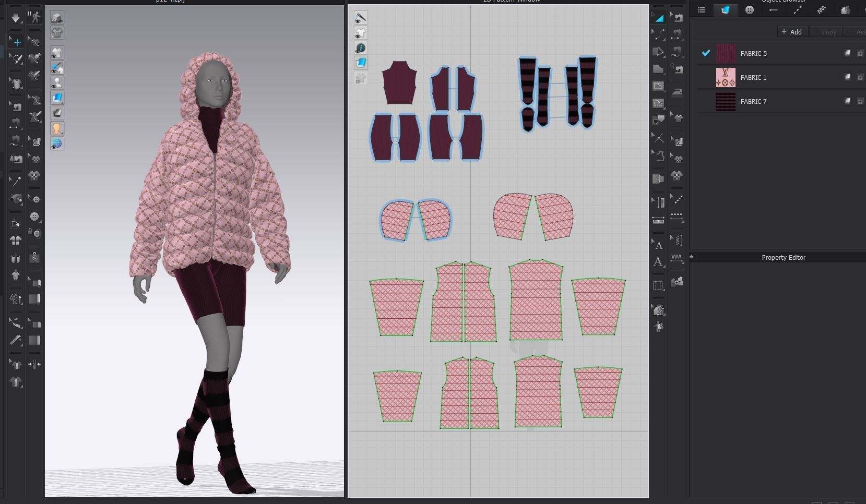Click the add pattern plus icon

(x=677, y=282)
